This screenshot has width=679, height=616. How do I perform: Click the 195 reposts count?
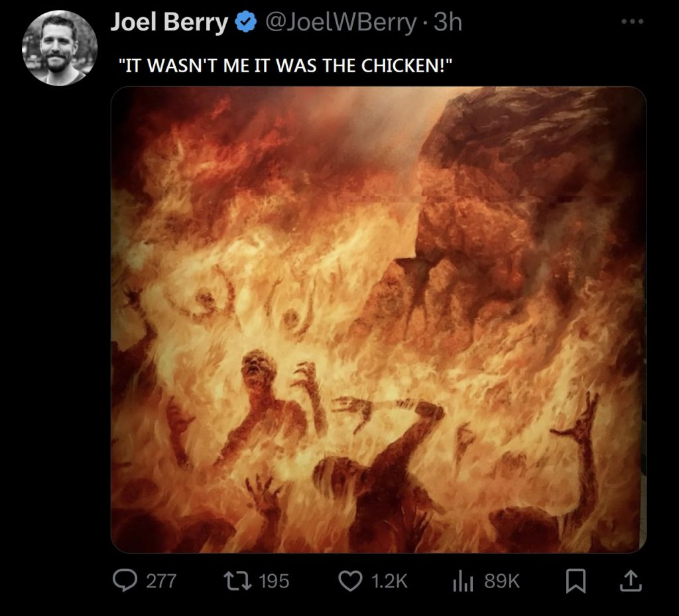[x=274, y=582]
